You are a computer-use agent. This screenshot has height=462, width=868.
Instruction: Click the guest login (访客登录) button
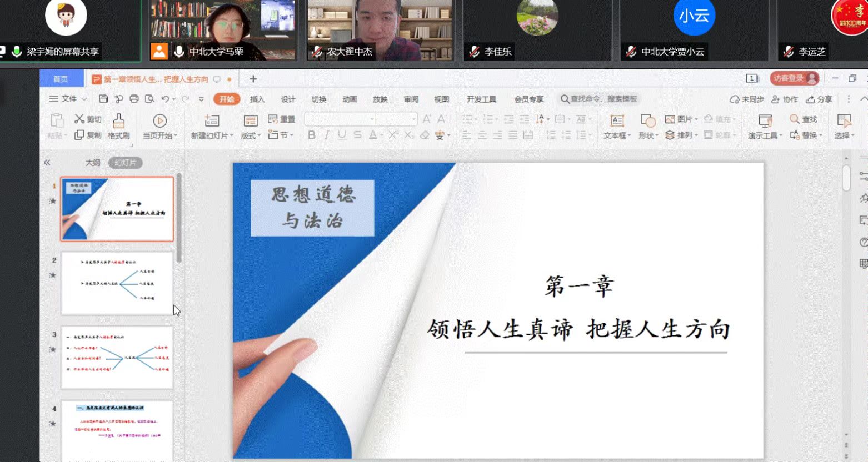794,78
